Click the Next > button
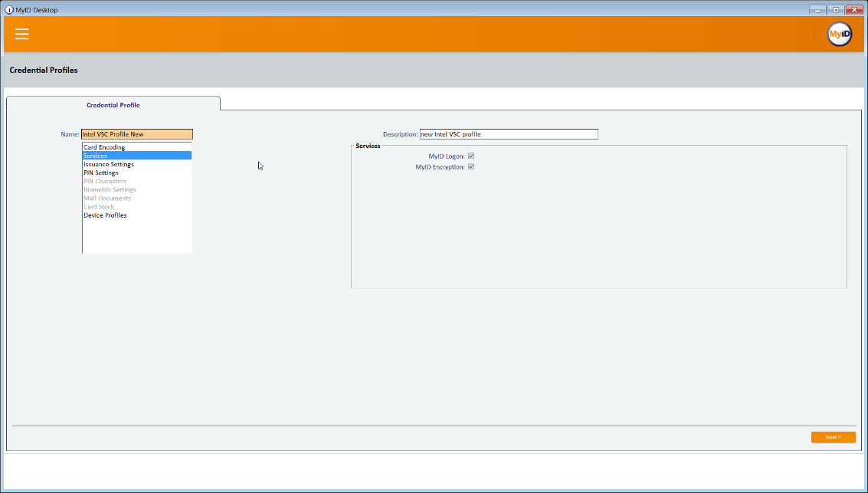This screenshot has width=868, height=493. 833,437
